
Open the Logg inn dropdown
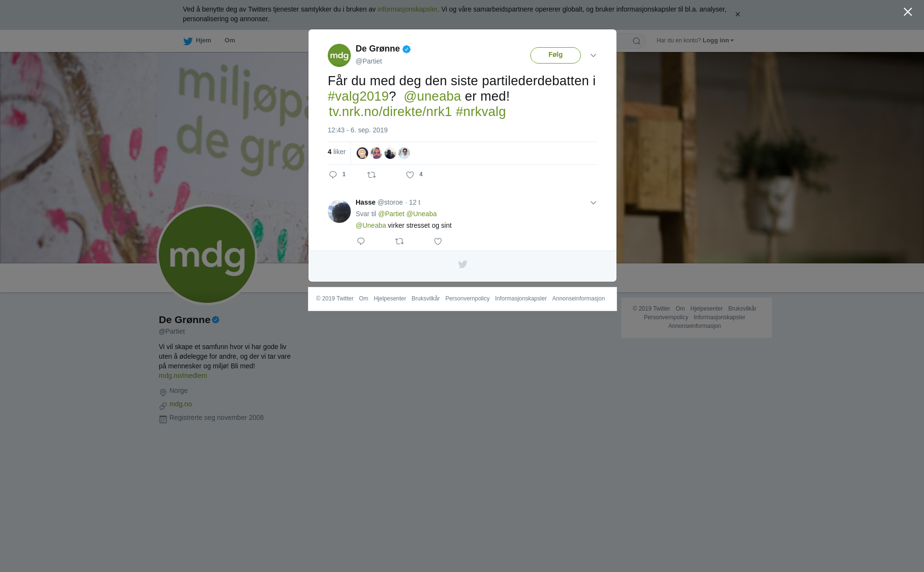pyautogui.click(x=718, y=40)
